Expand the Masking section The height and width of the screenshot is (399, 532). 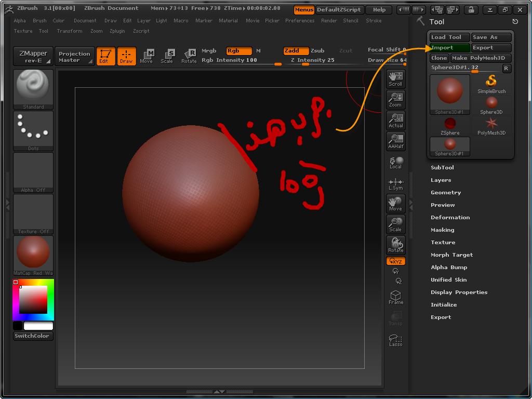443,230
